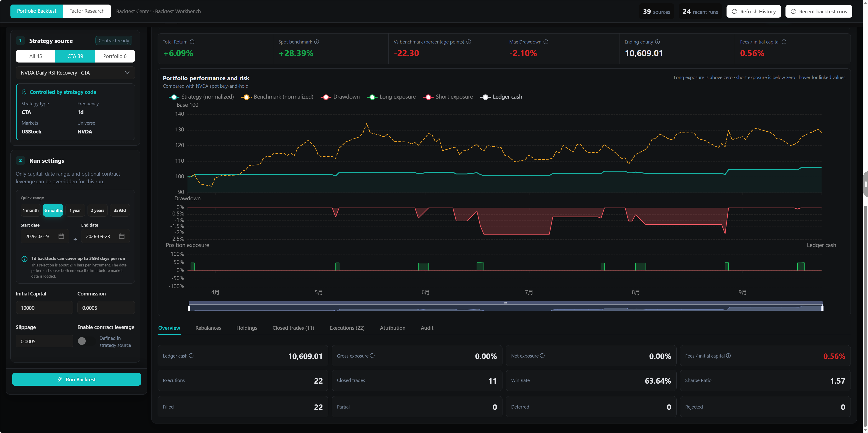Toggle Drawdown legend series
Image resolution: width=868 pixels, height=433 pixels.
(x=340, y=97)
